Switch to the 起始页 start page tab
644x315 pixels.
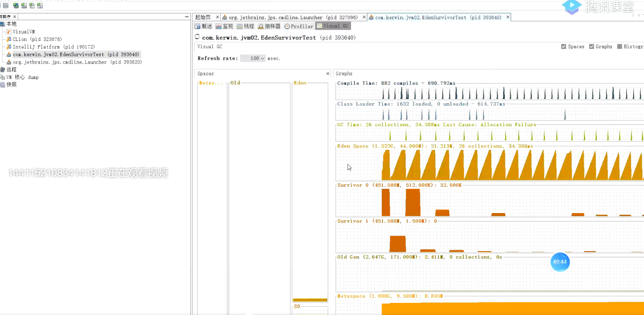point(203,18)
